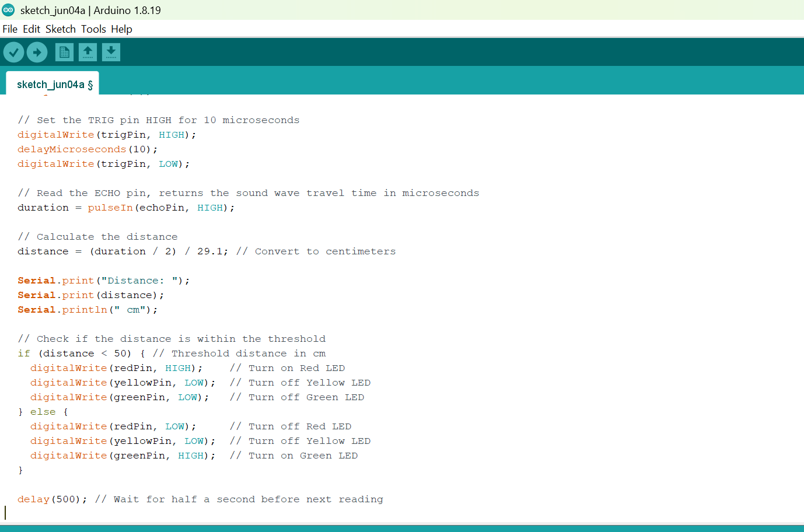Open the Edit menu
This screenshot has width=804, height=532.
click(x=32, y=29)
